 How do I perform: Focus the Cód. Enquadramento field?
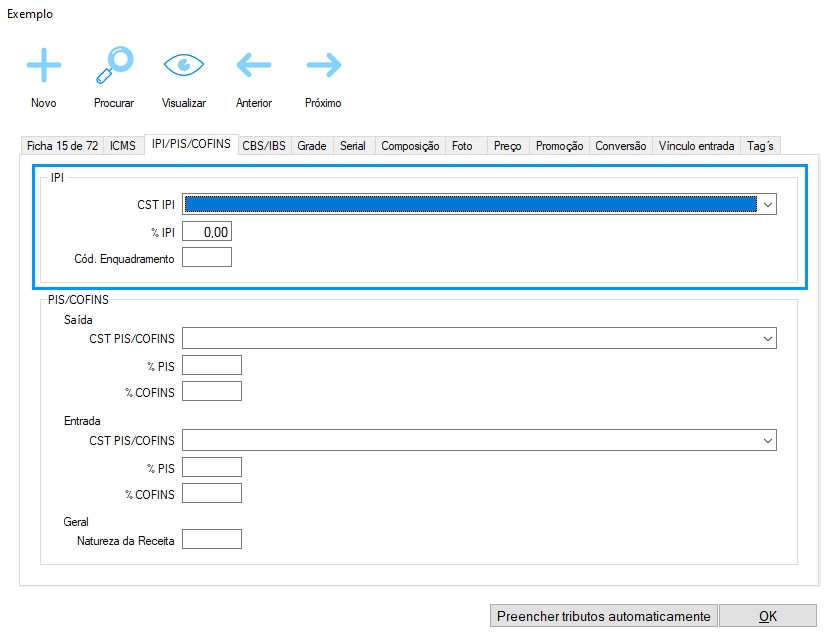tap(207, 258)
